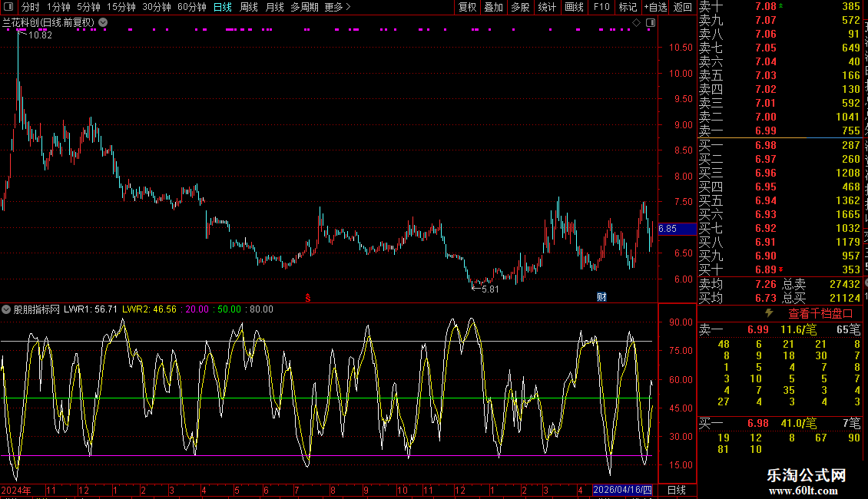Select the 5分钟 period tab
The height and width of the screenshot is (499, 868).
pyautogui.click(x=88, y=7)
